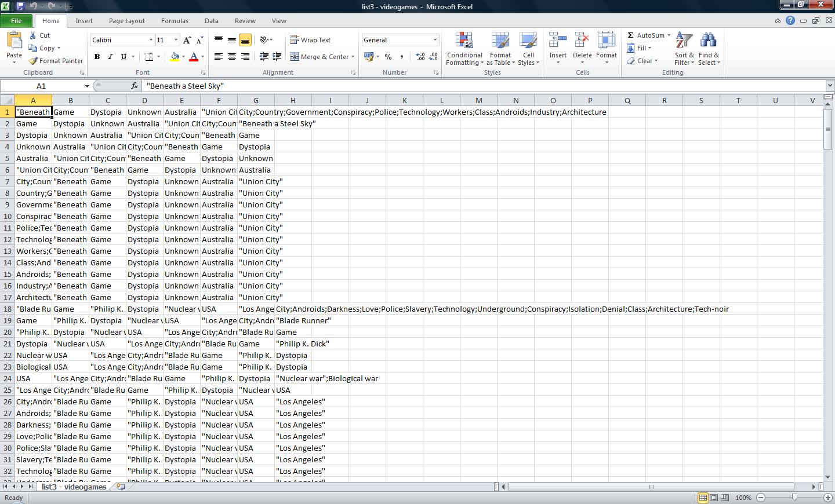The image size is (835, 504).
Task: Switch to the Data tab
Action: point(212,21)
